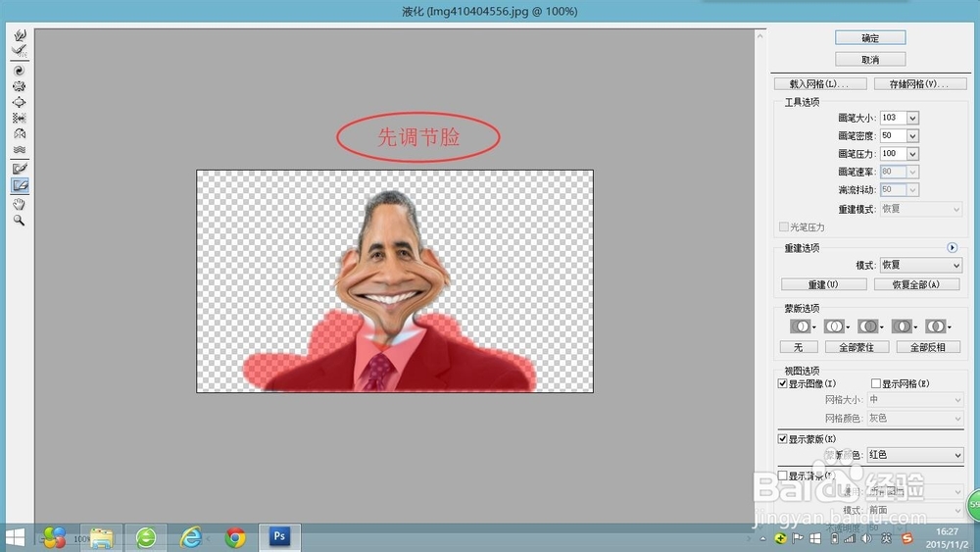
Task: Select the Hand tool
Action: [x=20, y=204]
